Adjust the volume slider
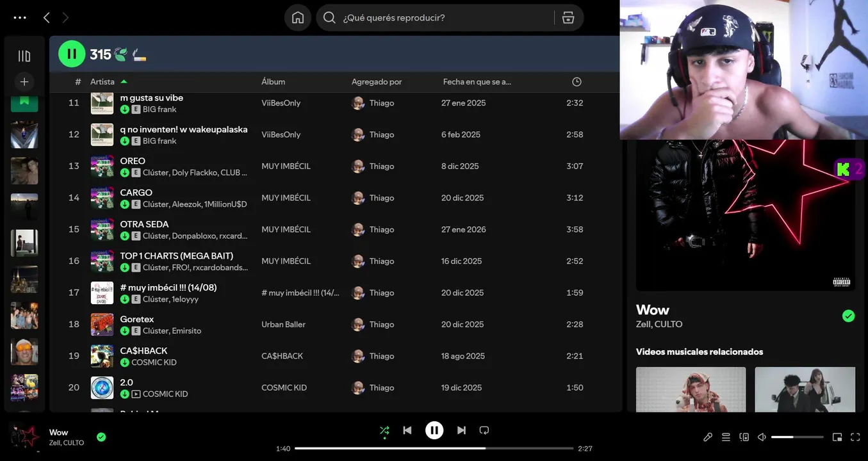The height and width of the screenshot is (461, 868). (x=798, y=437)
